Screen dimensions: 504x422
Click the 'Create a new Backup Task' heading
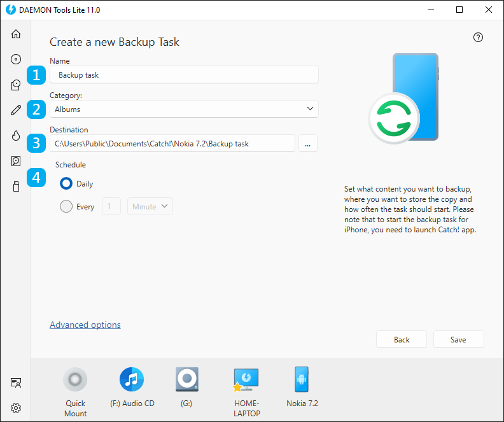point(115,42)
